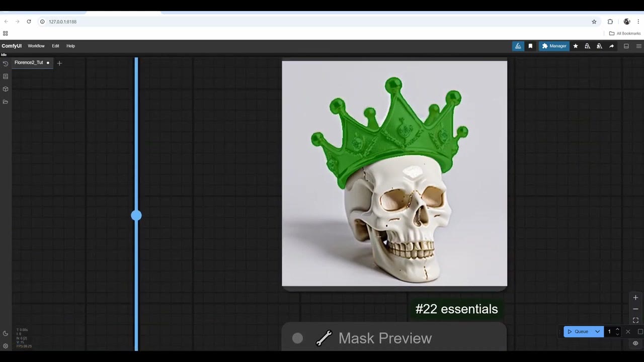
Task: Click the blue slider handle
Action: click(136, 216)
